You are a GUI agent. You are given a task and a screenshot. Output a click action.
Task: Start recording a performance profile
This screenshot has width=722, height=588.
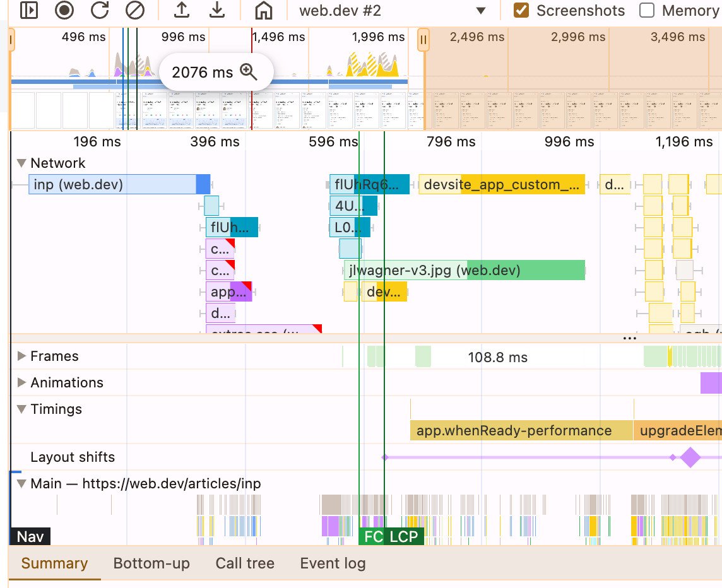click(x=64, y=10)
